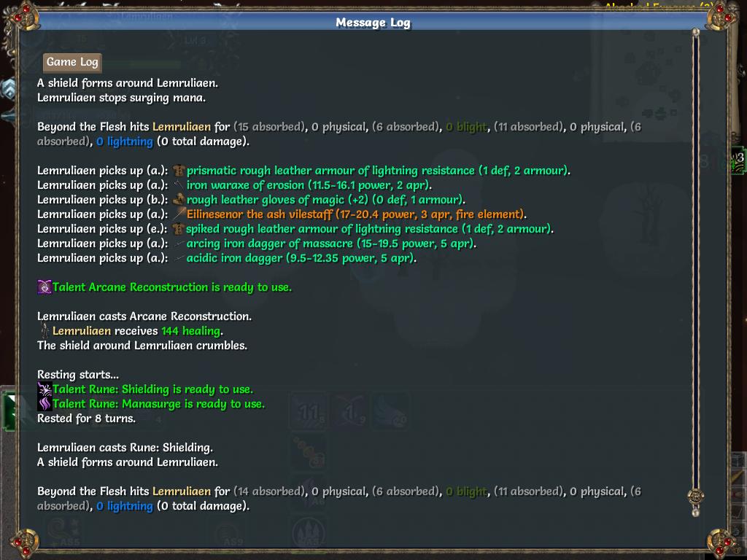Click the text 'Lemruliaen casts Rune: Shielding.'

[x=125, y=448]
